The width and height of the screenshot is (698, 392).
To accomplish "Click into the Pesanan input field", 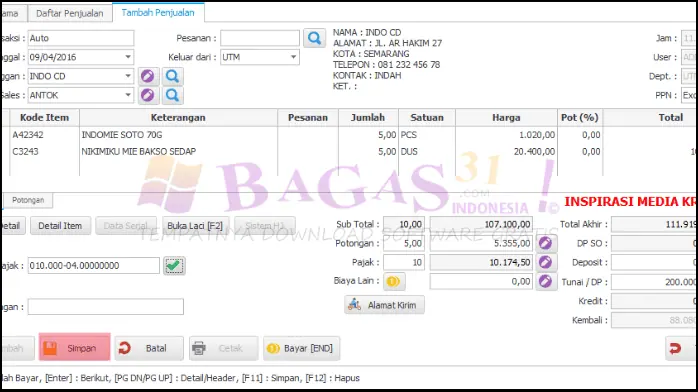I will pyautogui.click(x=260, y=38).
